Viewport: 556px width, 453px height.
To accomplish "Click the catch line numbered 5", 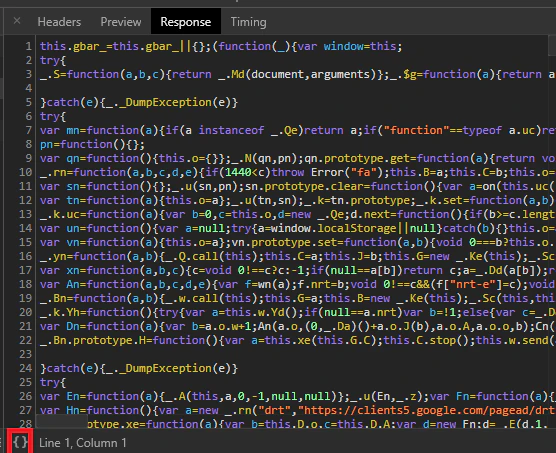I will [139, 102].
